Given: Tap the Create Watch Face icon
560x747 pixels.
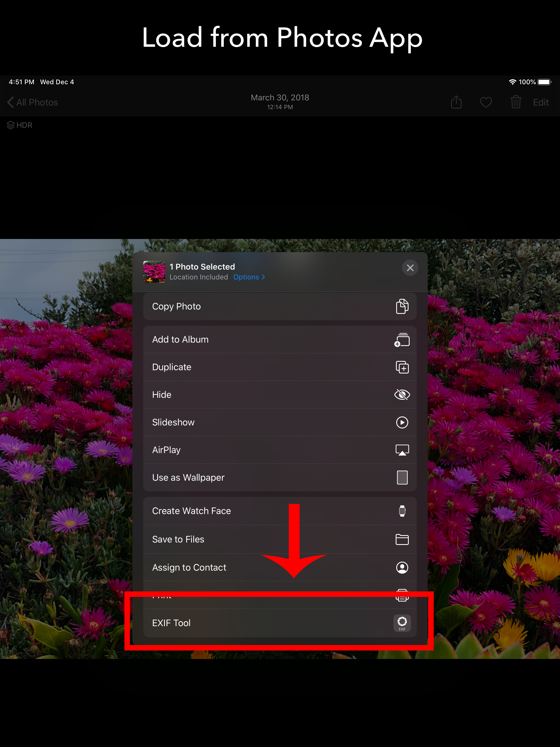Looking at the screenshot, I should (x=402, y=511).
